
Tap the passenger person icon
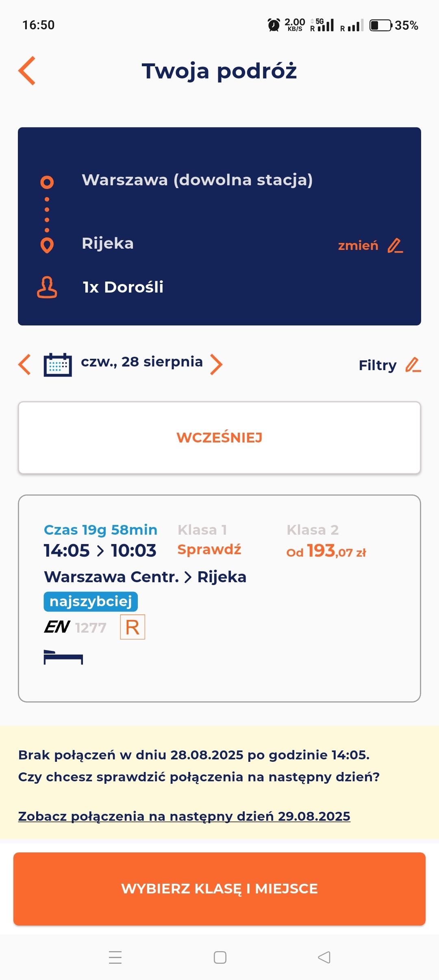point(47,287)
